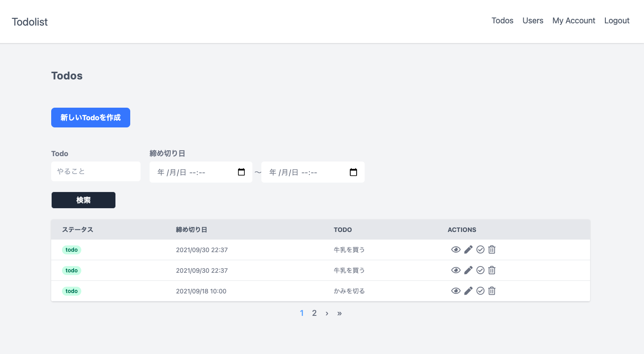
Task: Click the pencil icon in the second 牛乳を買う row
Action: click(x=468, y=270)
